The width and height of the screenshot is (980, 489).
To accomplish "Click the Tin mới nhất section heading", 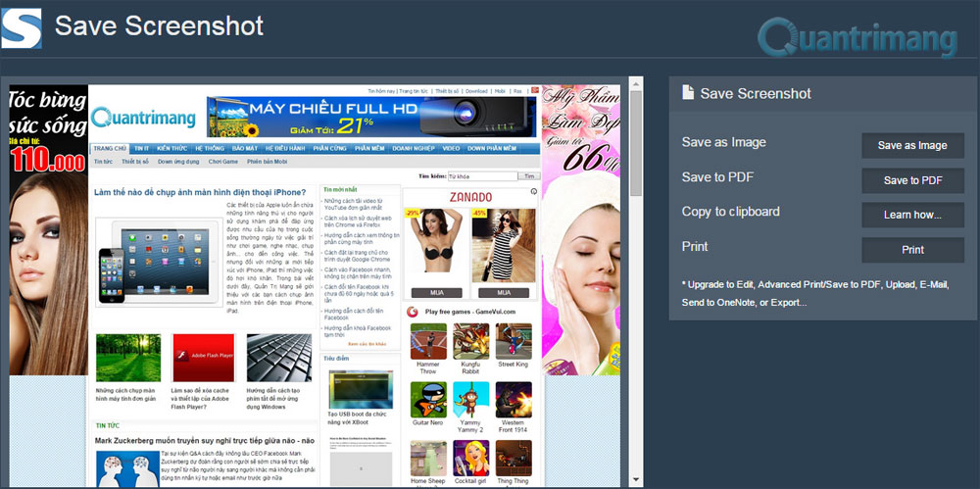I will click(341, 189).
